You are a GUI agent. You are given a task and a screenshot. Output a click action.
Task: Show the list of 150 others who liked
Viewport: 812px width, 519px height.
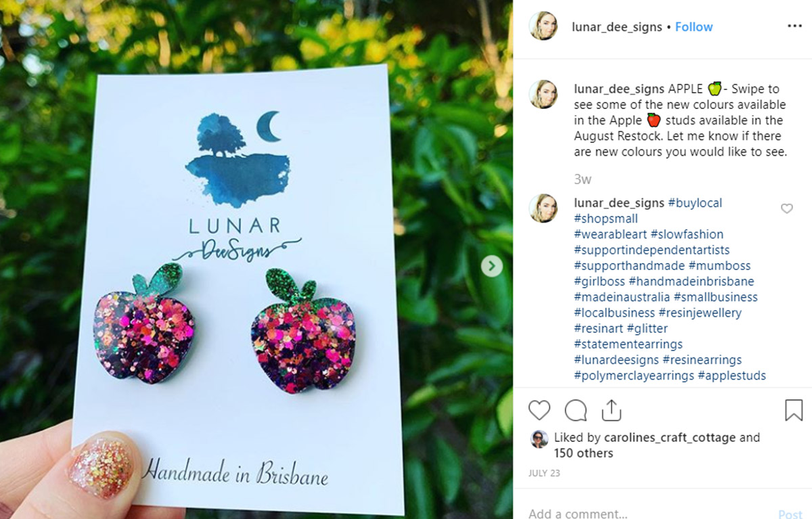click(583, 453)
